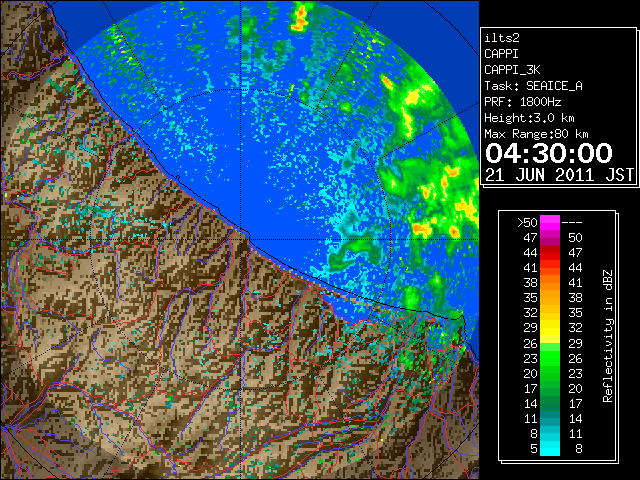Click the '50' value right of the color bar

(x=575, y=238)
